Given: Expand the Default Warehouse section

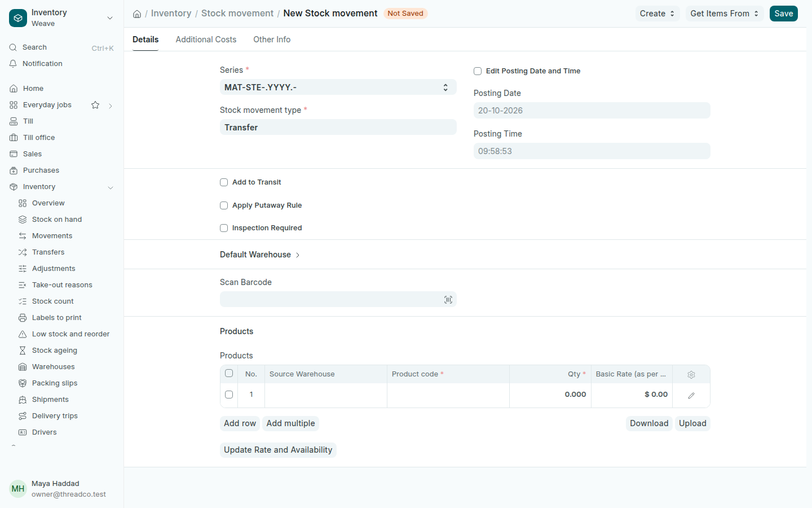Looking at the screenshot, I should tap(260, 255).
